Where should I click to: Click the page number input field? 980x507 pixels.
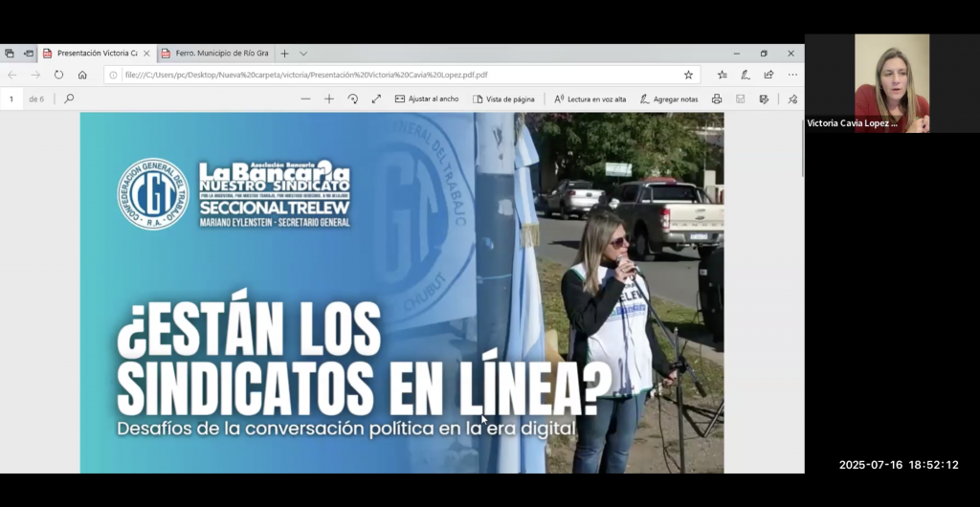point(11,99)
